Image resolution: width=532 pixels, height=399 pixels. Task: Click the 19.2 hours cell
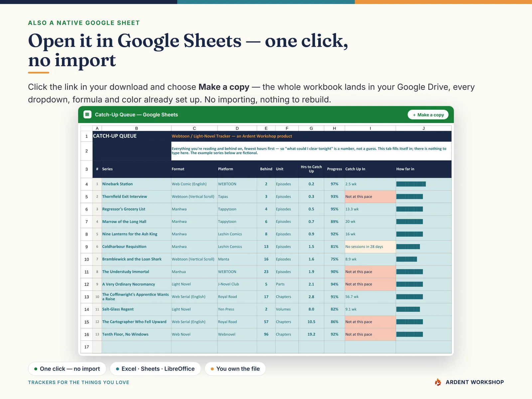[x=311, y=334]
